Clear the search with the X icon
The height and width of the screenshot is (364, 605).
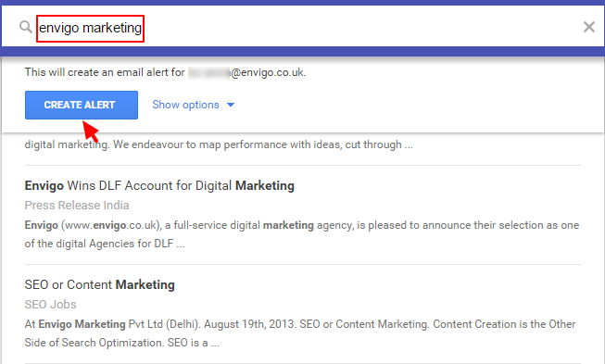pos(589,27)
